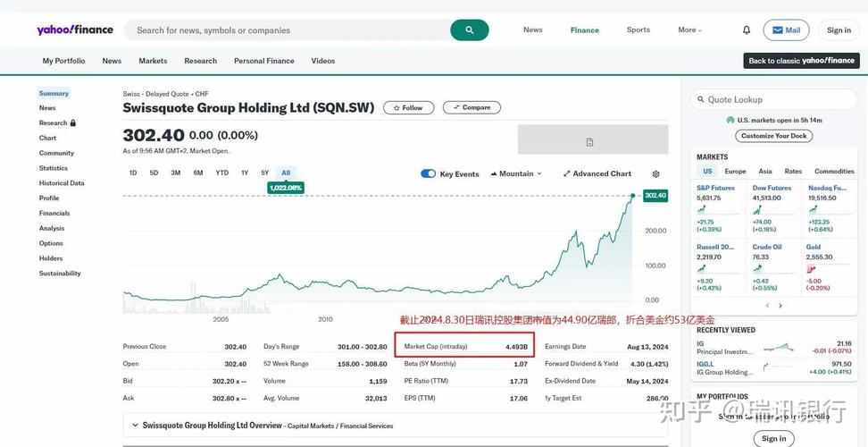Open the More menu in header

689,30
